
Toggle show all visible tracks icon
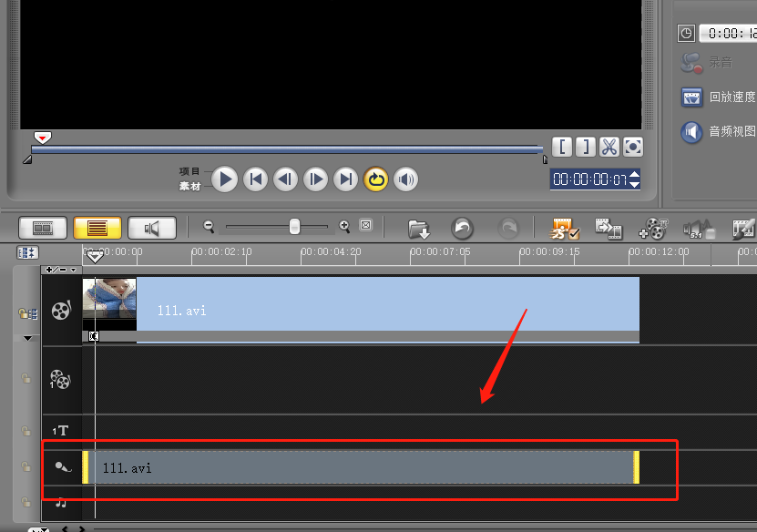tap(27, 252)
